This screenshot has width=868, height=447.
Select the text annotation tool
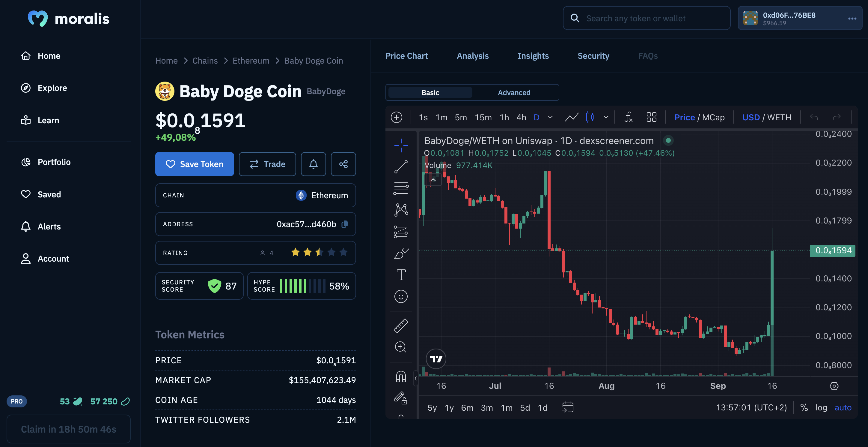(401, 274)
